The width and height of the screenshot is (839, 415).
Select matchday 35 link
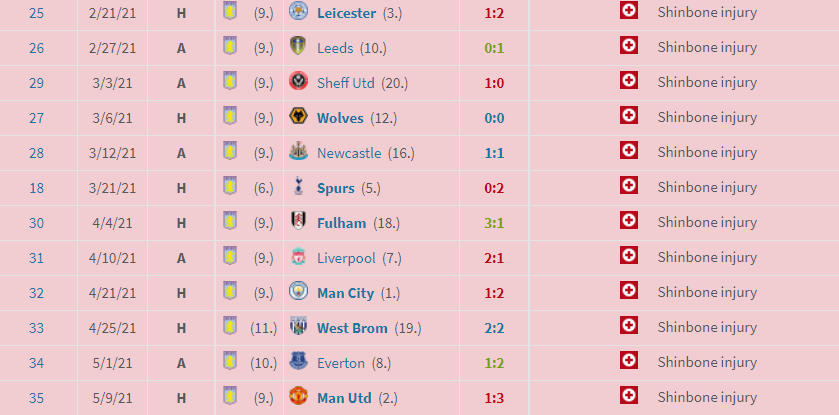point(36,398)
